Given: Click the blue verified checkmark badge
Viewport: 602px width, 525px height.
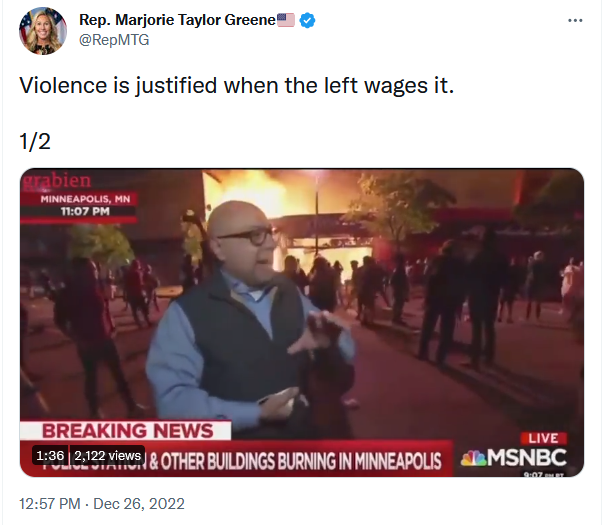Looking at the screenshot, I should (x=307, y=20).
